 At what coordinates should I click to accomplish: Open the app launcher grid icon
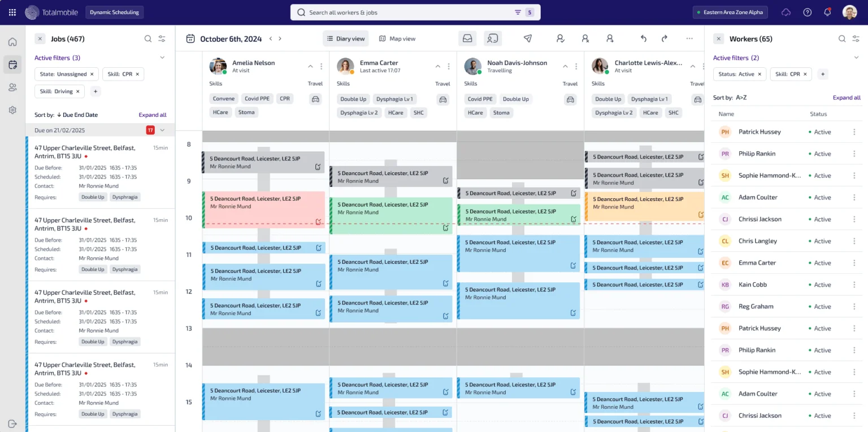(x=12, y=12)
